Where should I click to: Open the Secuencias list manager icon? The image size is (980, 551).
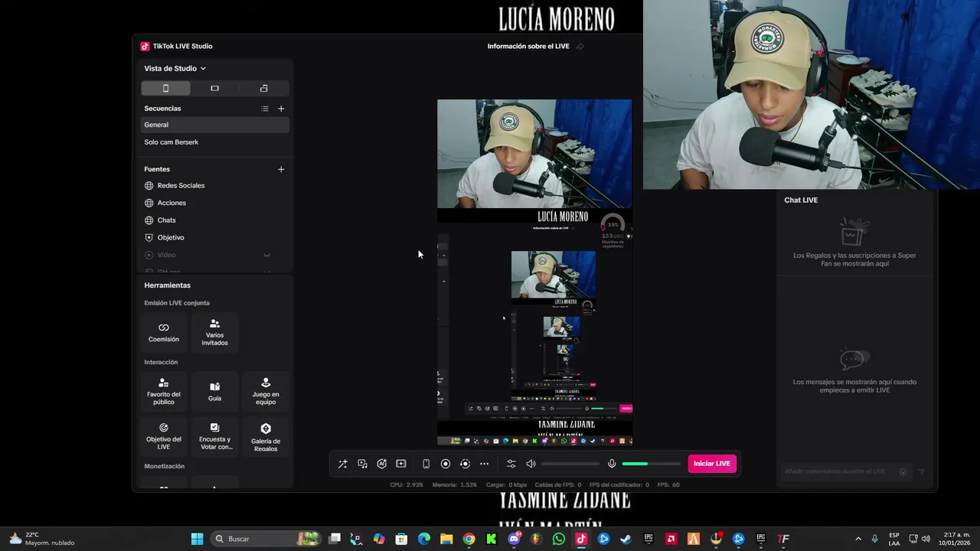click(265, 109)
